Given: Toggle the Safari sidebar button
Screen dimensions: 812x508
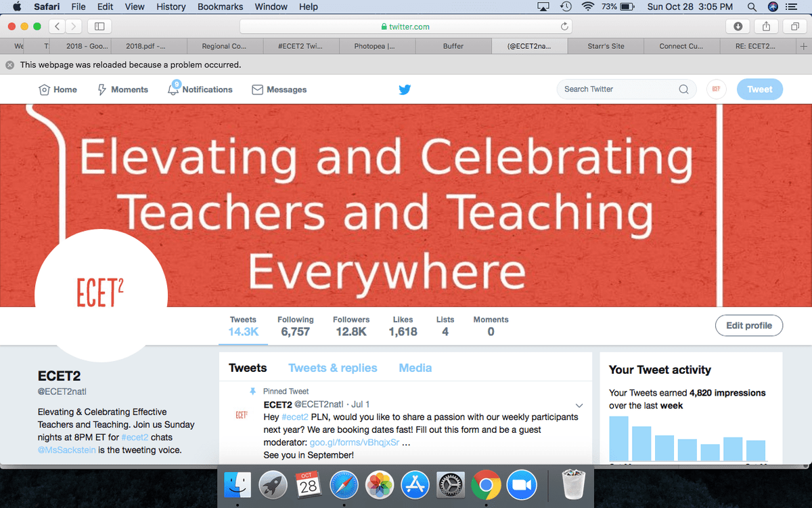Looking at the screenshot, I should click(99, 26).
